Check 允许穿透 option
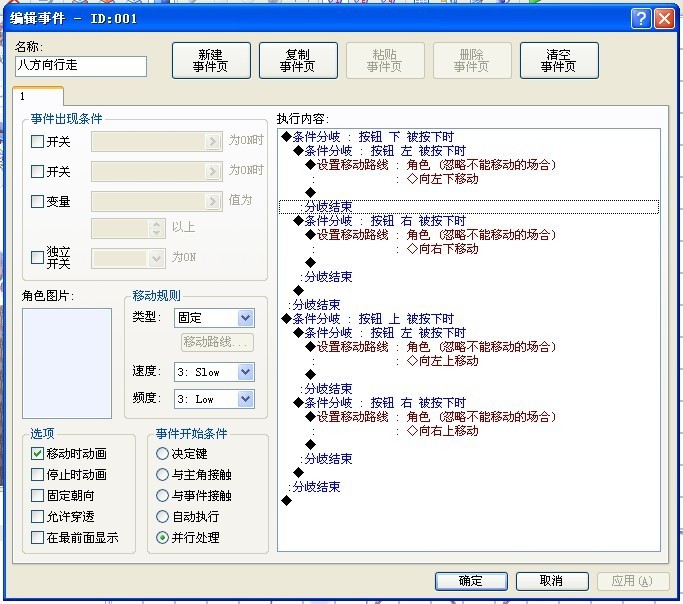 (37, 516)
